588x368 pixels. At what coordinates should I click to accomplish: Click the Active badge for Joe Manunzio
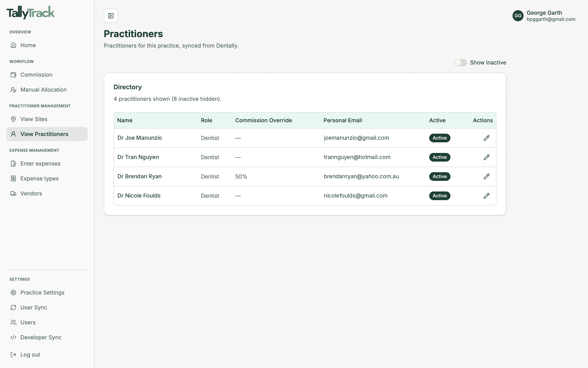[440, 138]
